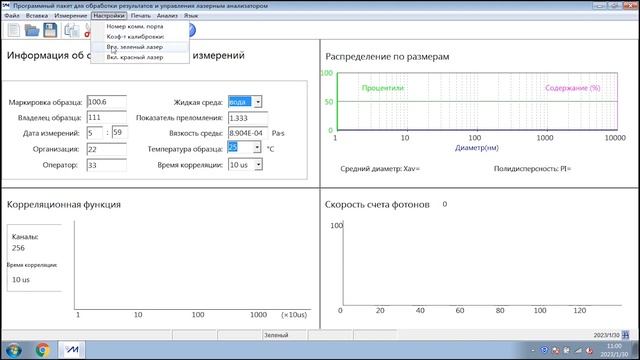Choose Вкл. красный лазер option
This screenshot has height=360, width=640.
click(x=140, y=57)
